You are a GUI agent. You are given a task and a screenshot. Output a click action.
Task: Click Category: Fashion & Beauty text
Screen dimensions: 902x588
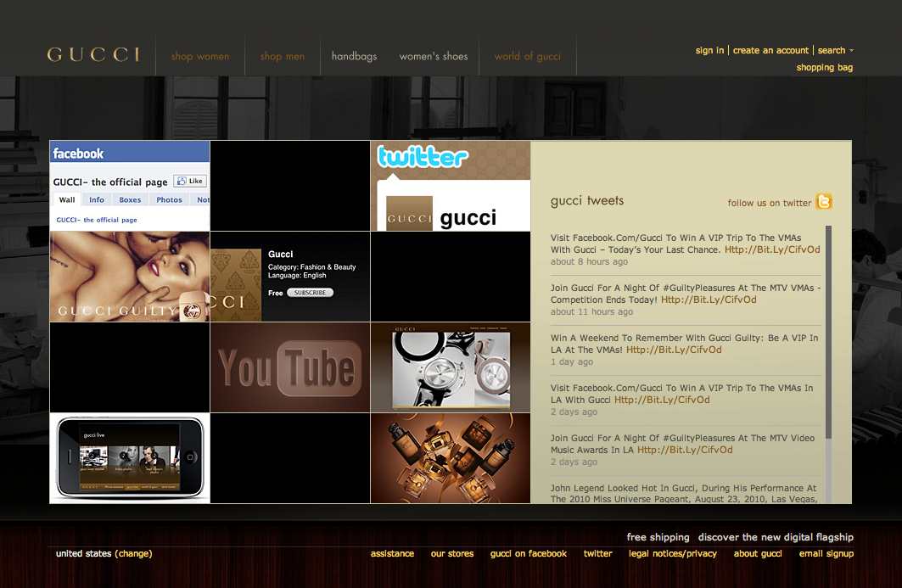tap(311, 267)
